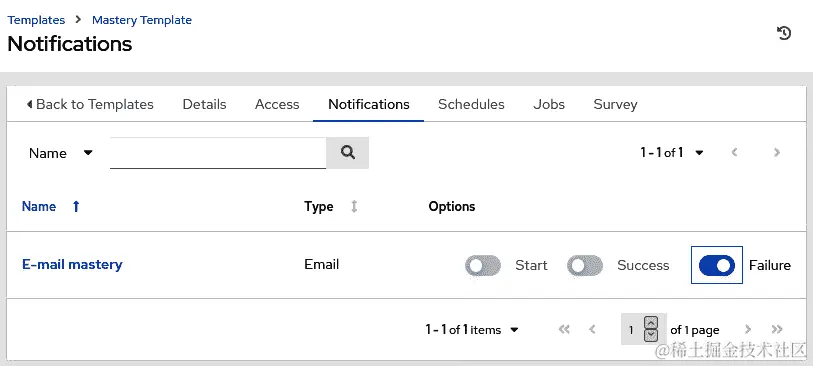Click the Type column sort arrows icon
Screen dimensions: 813x366
pyautogui.click(x=354, y=206)
